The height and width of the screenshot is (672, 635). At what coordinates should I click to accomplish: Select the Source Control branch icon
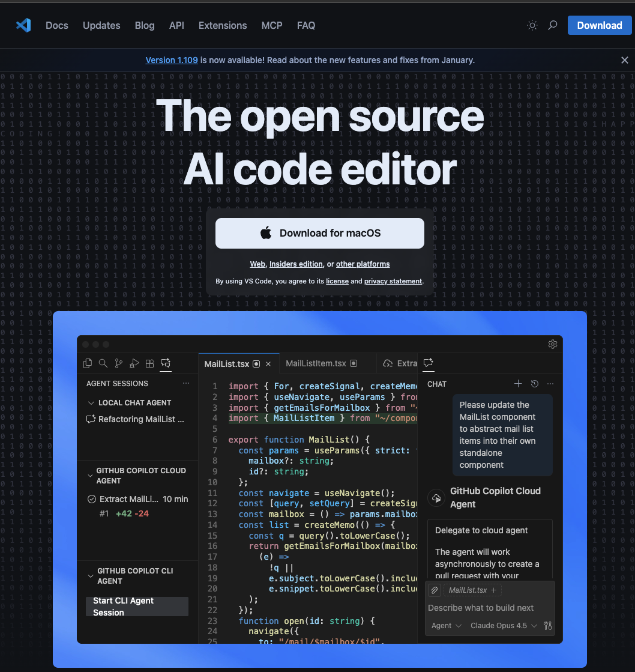tap(119, 363)
